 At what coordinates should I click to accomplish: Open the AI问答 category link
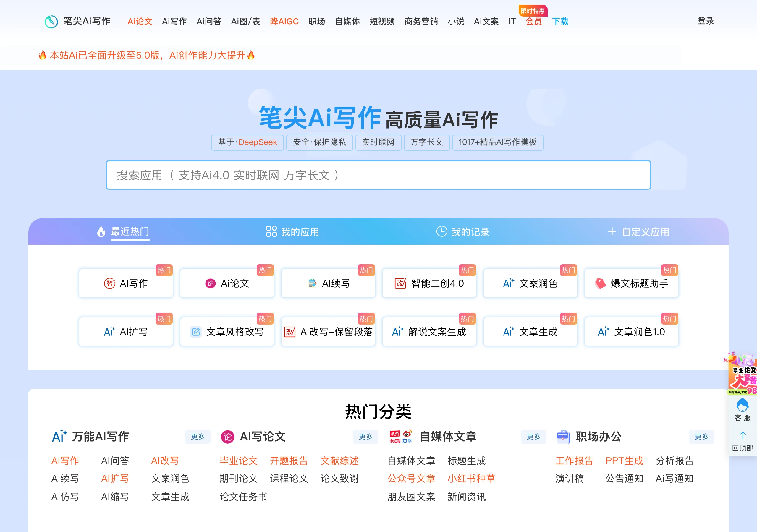point(115,460)
